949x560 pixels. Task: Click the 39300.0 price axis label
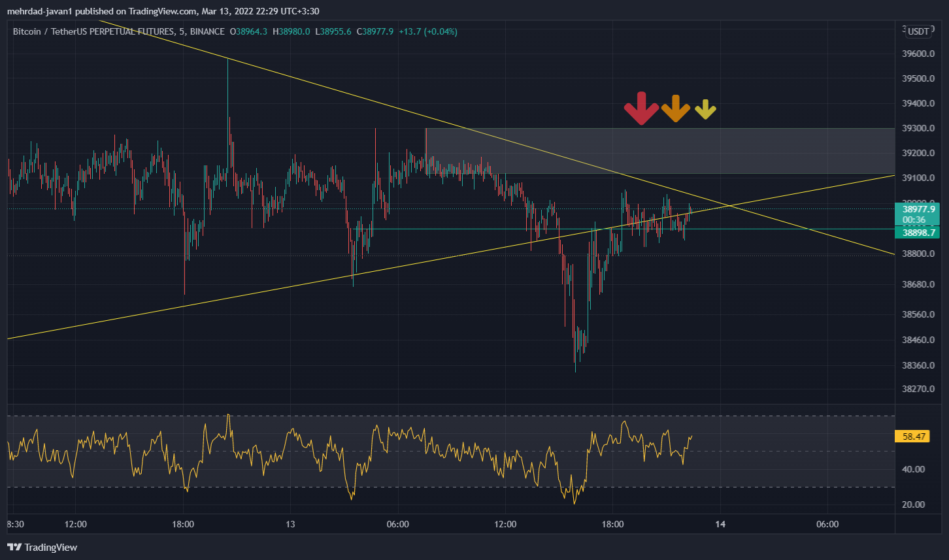click(x=918, y=128)
